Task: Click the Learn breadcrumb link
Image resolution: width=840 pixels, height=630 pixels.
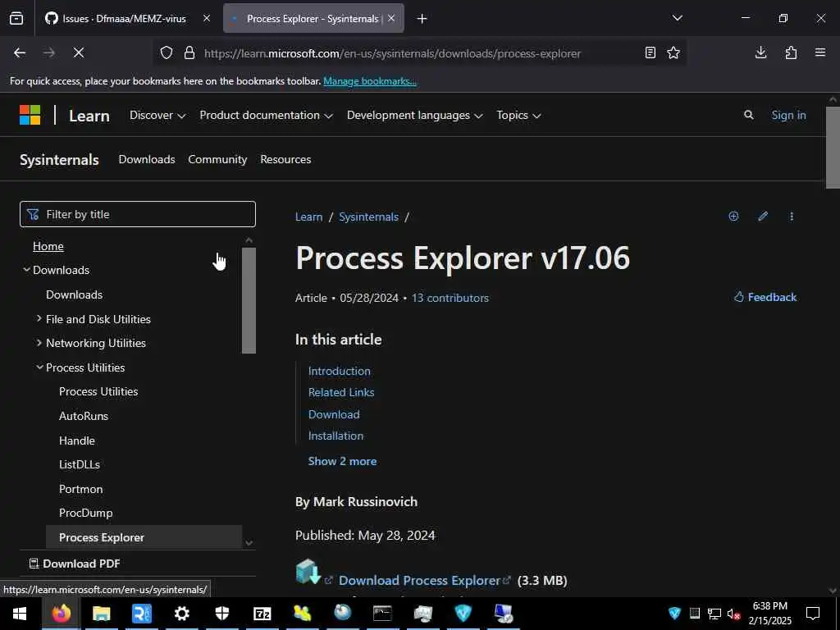Action: [x=309, y=217]
